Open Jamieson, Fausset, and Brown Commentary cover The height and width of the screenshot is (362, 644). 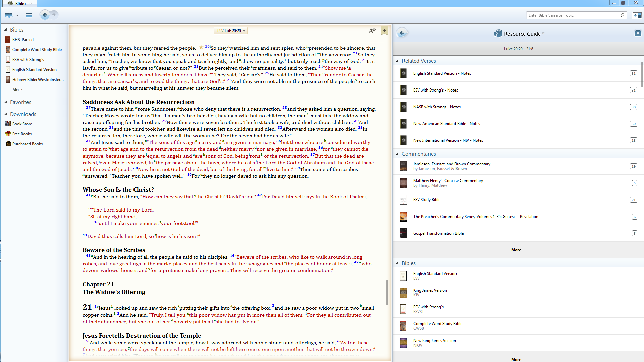pyautogui.click(x=403, y=166)
